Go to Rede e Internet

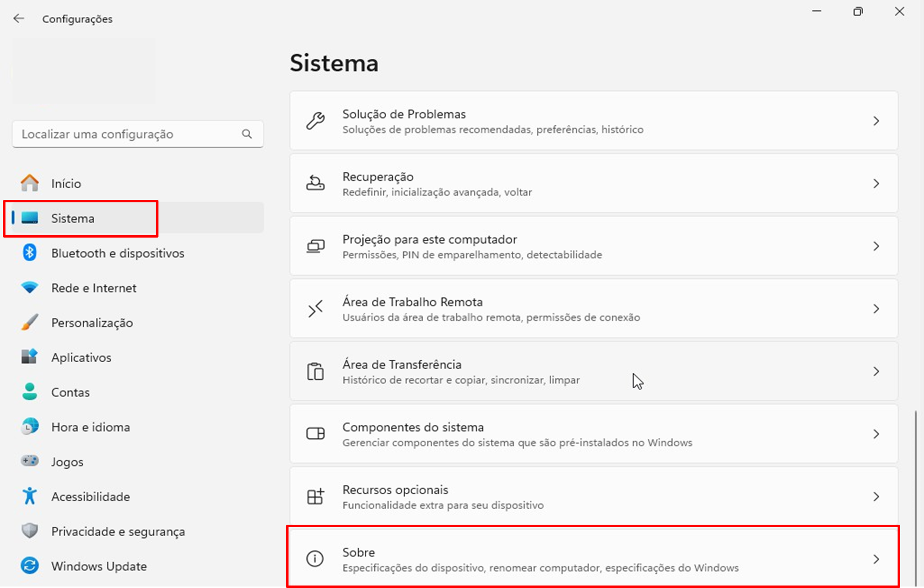(x=138, y=288)
